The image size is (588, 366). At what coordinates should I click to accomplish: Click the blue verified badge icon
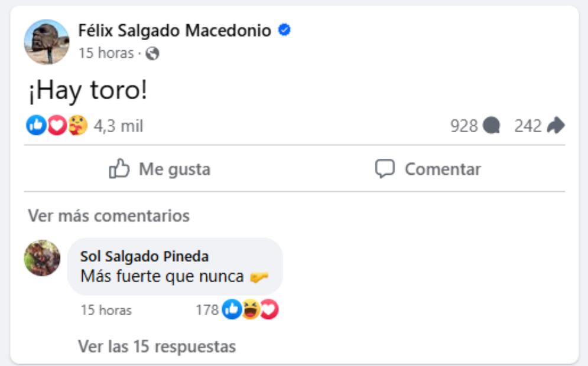click(284, 31)
